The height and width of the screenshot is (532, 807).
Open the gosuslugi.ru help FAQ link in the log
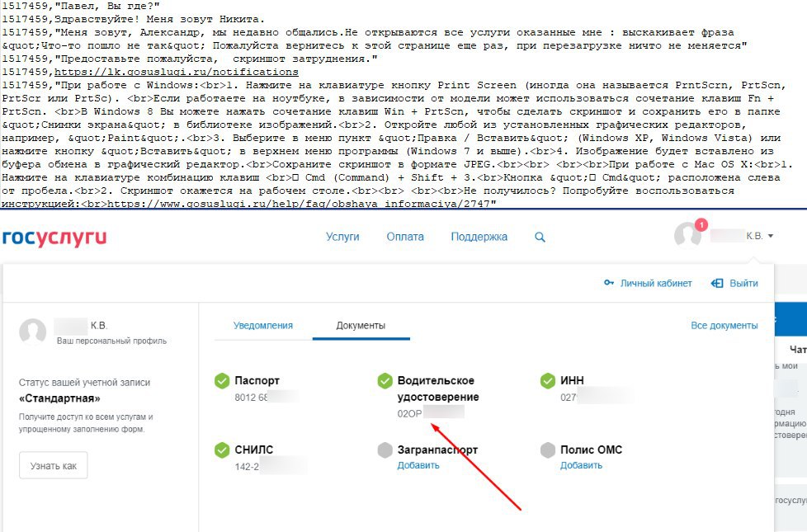click(x=299, y=204)
